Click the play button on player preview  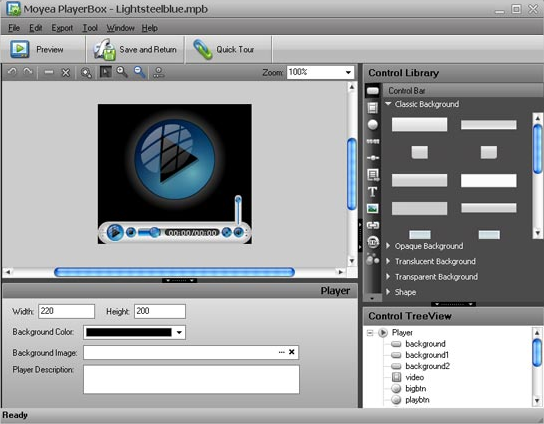pos(115,232)
